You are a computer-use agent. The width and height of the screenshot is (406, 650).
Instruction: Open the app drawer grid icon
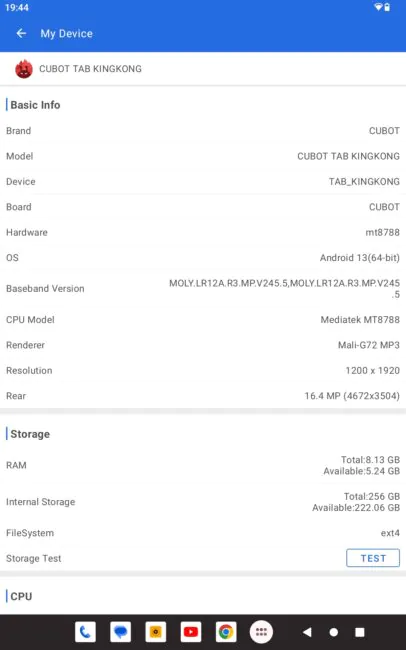[x=261, y=632]
